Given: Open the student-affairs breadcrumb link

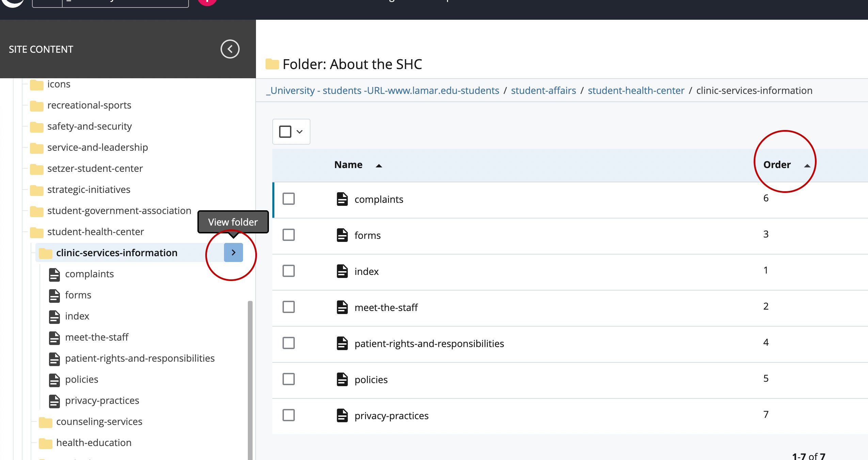Looking at the screenshot, I should 543,91.
